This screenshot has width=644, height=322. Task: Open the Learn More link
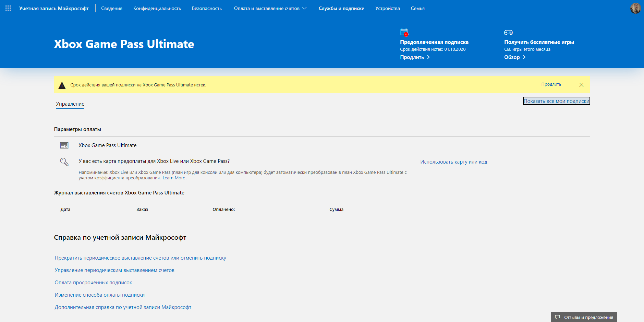(174, 178)
